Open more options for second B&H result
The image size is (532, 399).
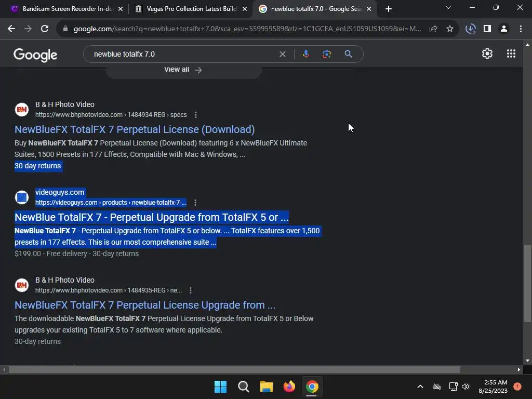191,290
